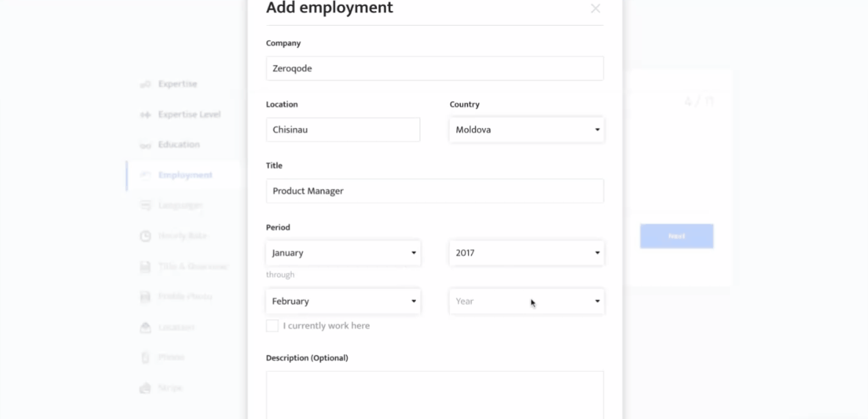The image size is (868, 419).
Task: Click the Employment sidebar icon
Action: pos(146,175)
